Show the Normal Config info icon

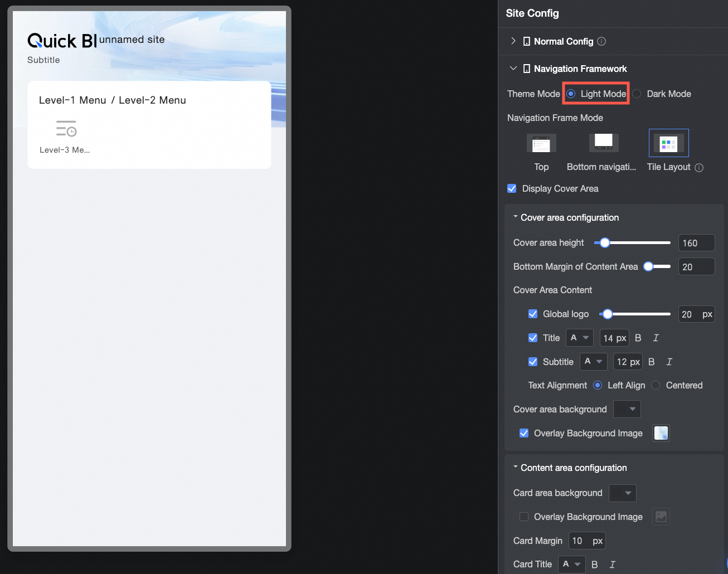click(601, 41)
